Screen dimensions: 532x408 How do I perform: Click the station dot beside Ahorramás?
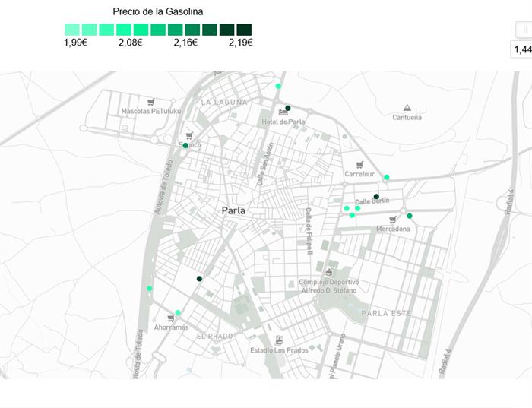[178, 312]
